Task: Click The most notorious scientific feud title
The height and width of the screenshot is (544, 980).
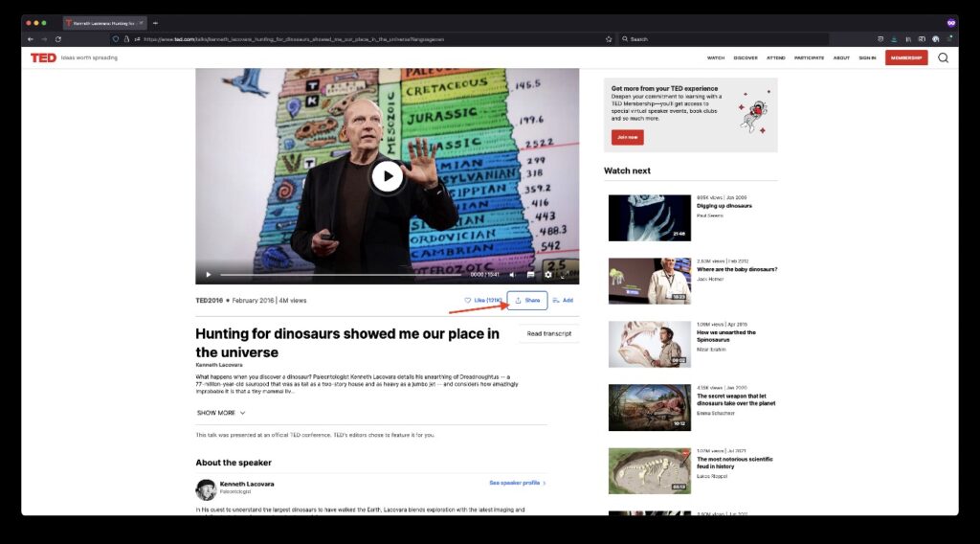Action: pos(734,463)
